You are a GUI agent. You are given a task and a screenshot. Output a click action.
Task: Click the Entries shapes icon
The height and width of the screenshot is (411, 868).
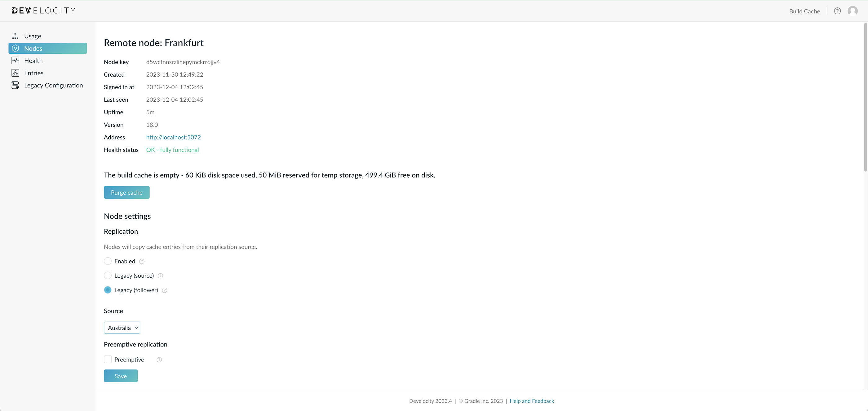pyautogui.click(x=15, y=73)
